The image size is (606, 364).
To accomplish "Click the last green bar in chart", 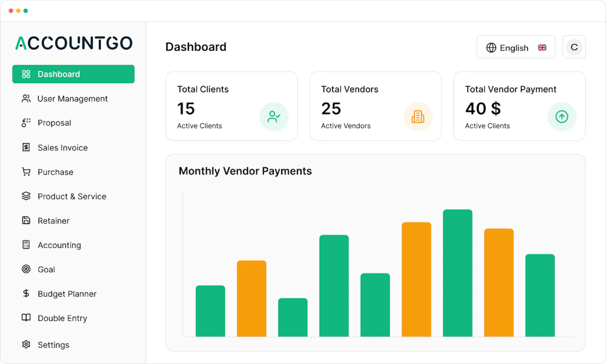I will pos(540,295).
